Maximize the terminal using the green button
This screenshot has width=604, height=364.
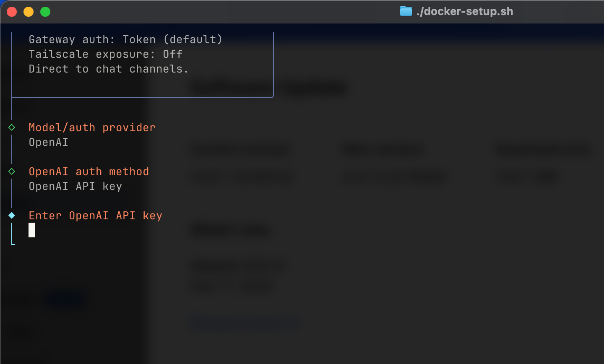[45, 12]
